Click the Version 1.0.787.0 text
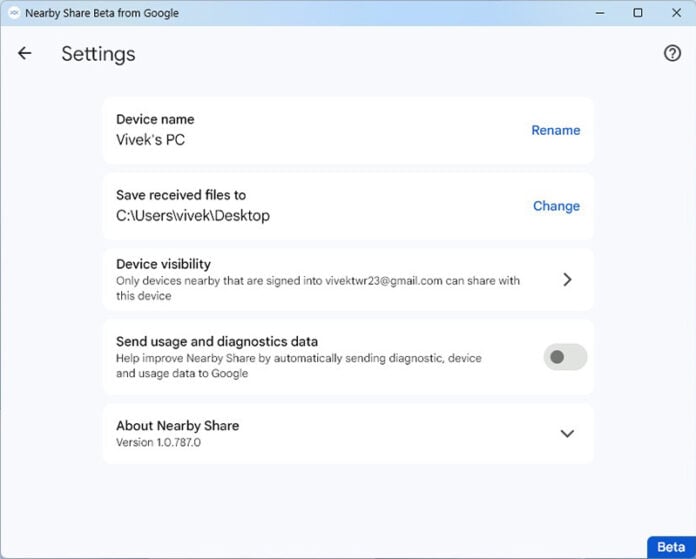Viewport: 696px width, 559px height. (x=158, y=442)
